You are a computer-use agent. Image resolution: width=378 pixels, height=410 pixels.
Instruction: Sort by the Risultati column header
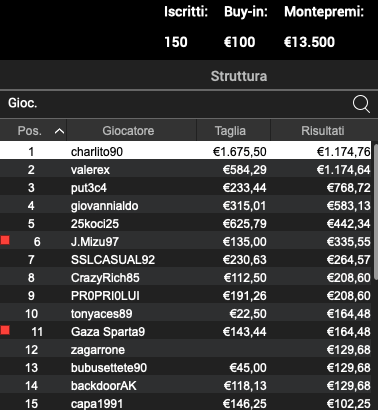(x=323, y=130)
